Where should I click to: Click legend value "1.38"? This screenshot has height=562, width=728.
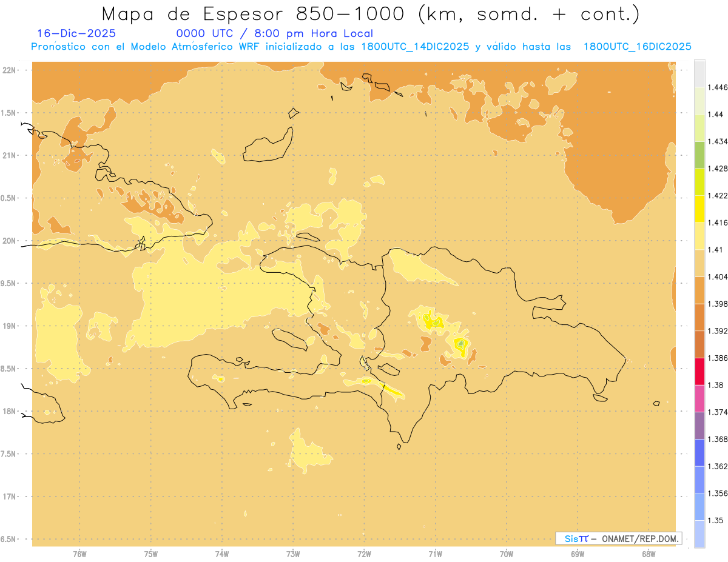tap(716, 385)
